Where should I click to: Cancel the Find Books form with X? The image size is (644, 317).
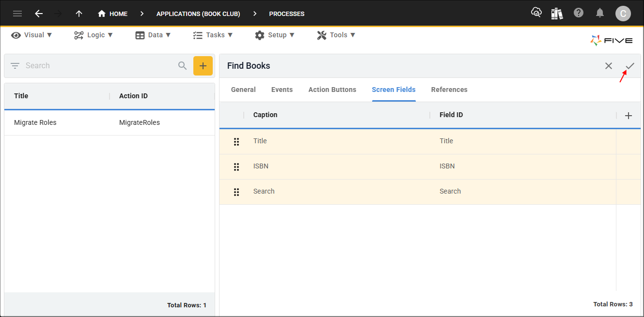pyautogui.click(x=609, y=66)
